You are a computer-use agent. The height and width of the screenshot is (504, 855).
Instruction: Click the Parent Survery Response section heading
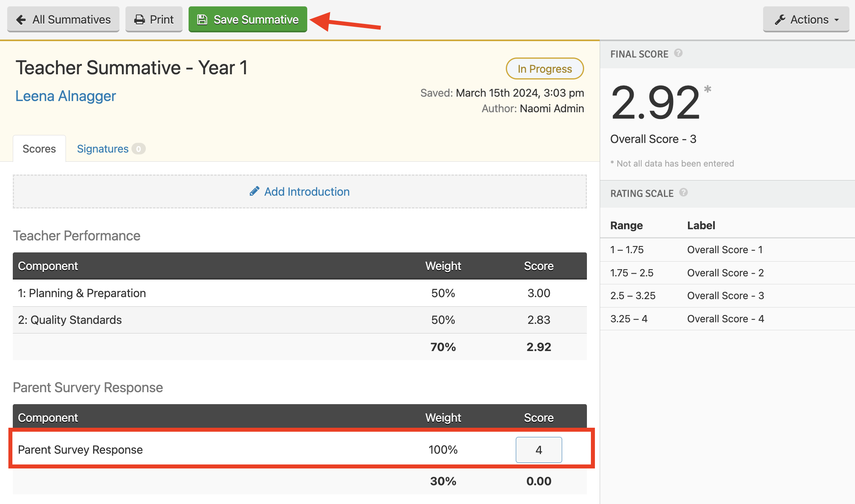coord(88,387)
